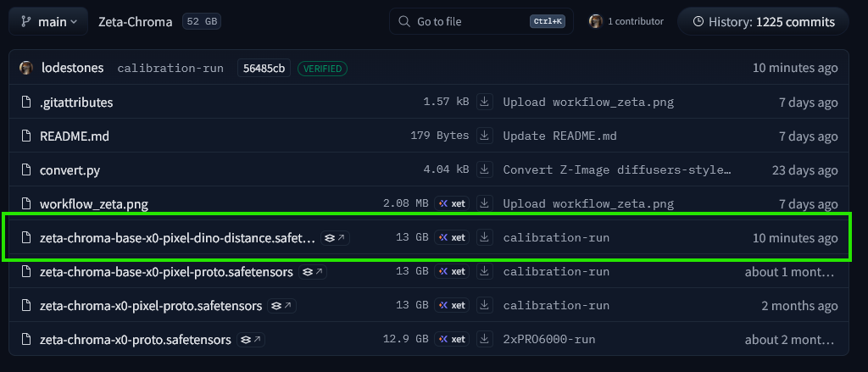Open zeta-chroma-x0-pixel-proto safetensors viewer badge
The width and height of the screenshot is (868, 372).
pos(281,306)
